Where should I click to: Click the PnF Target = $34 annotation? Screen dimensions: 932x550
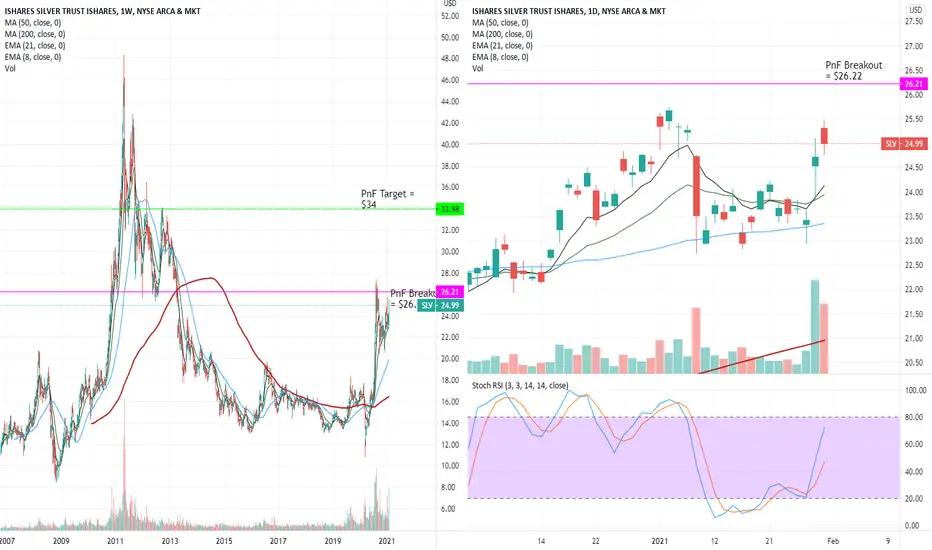[x=388, y=199]
